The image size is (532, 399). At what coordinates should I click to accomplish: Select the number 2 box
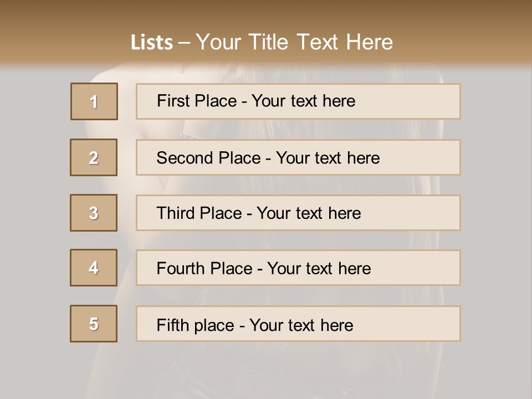(94, 157)
